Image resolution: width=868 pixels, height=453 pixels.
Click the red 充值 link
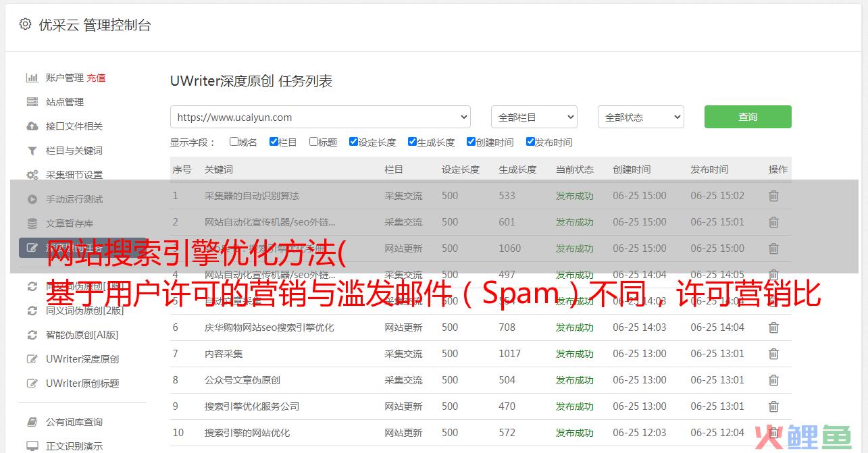pyautogui.click(x=96, y=78)
